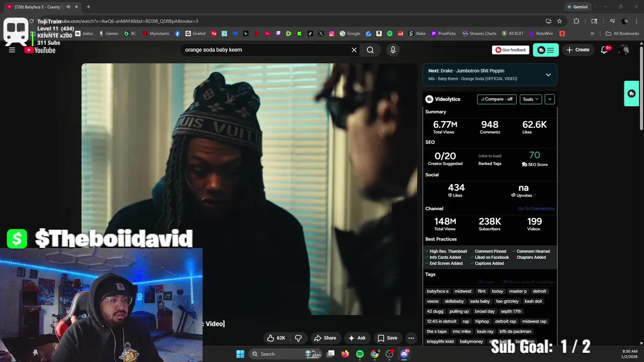Select the '42 dugg' tag
644x362 pixels.
(x=435, y=311)
